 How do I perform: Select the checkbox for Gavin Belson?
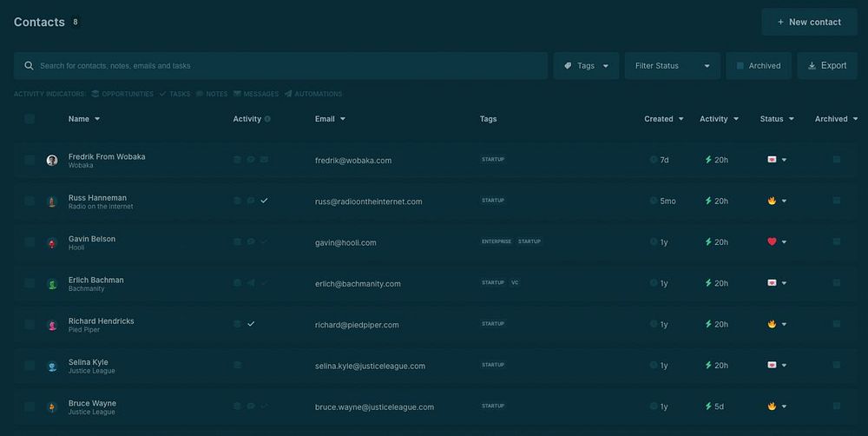[x=30, y=242]
